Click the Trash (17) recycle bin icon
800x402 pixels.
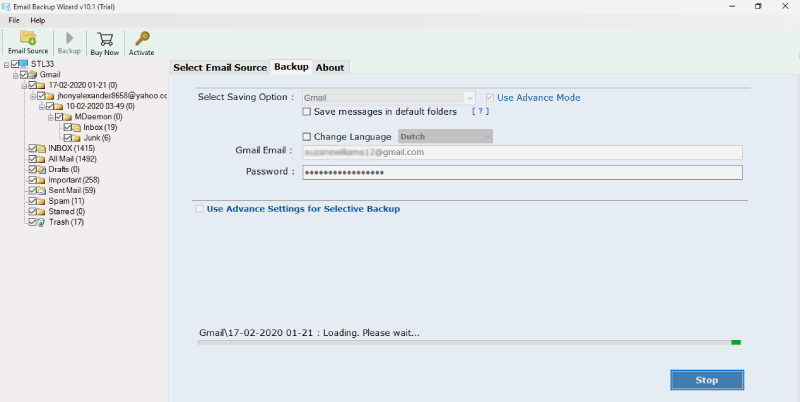pos(41,222)
